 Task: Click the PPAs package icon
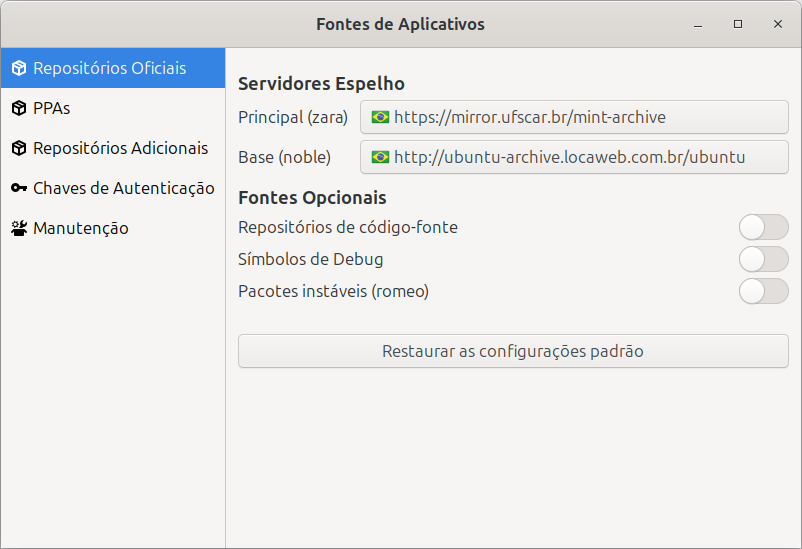(19, 108)
